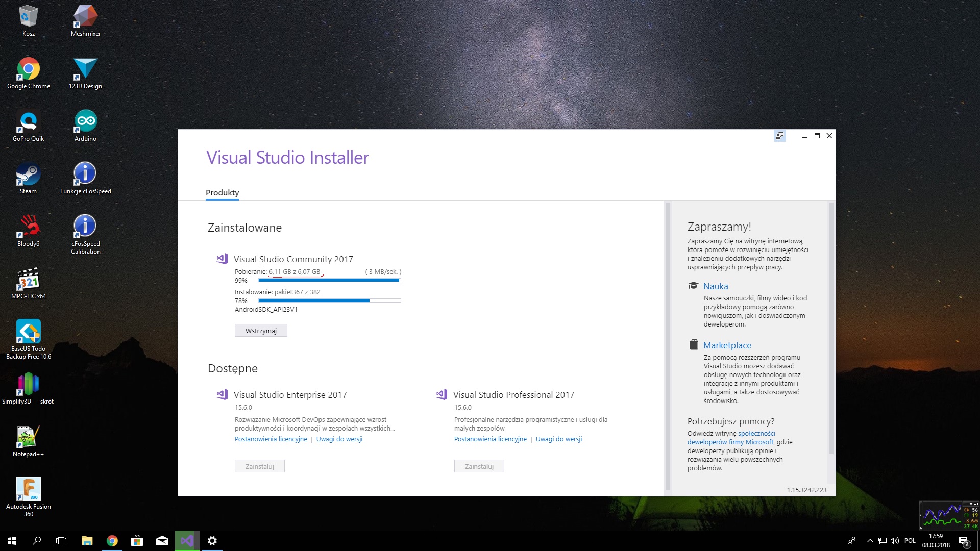Click the shopping bag icon beside Marketplace
Screen dimensions: 980x551
click(694, 345)
